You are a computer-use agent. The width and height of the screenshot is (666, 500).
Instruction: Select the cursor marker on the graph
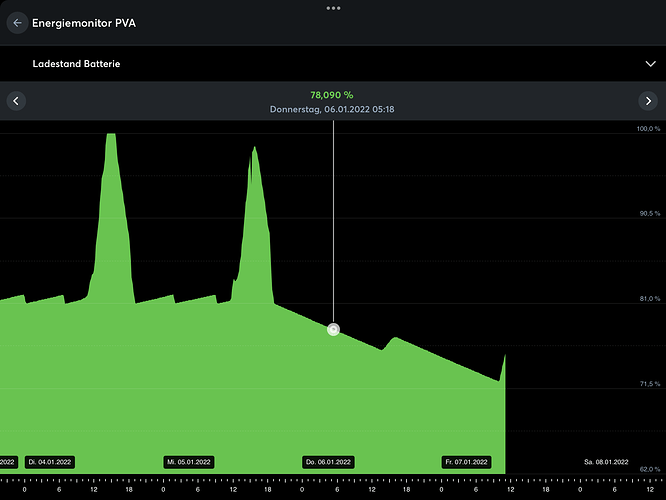point(333,330)
